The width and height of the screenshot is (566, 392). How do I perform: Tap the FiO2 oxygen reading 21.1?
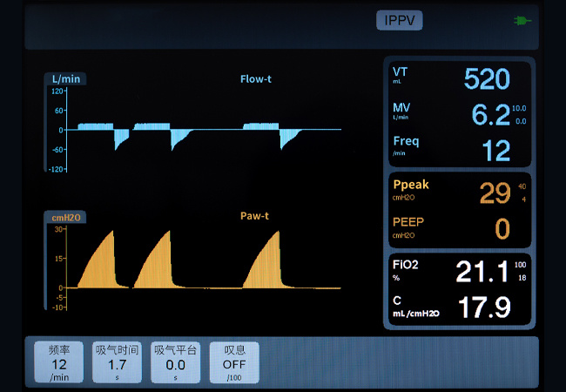click(482, 272)
